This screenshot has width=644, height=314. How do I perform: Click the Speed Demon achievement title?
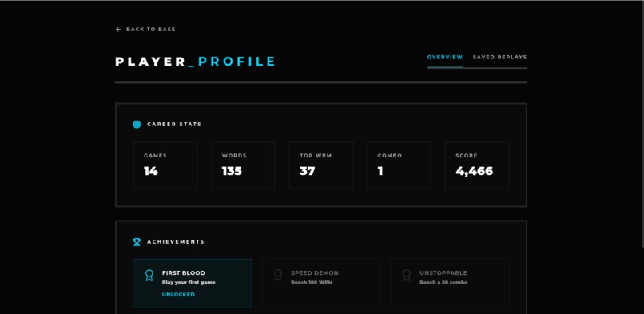[x=315, y=273]
